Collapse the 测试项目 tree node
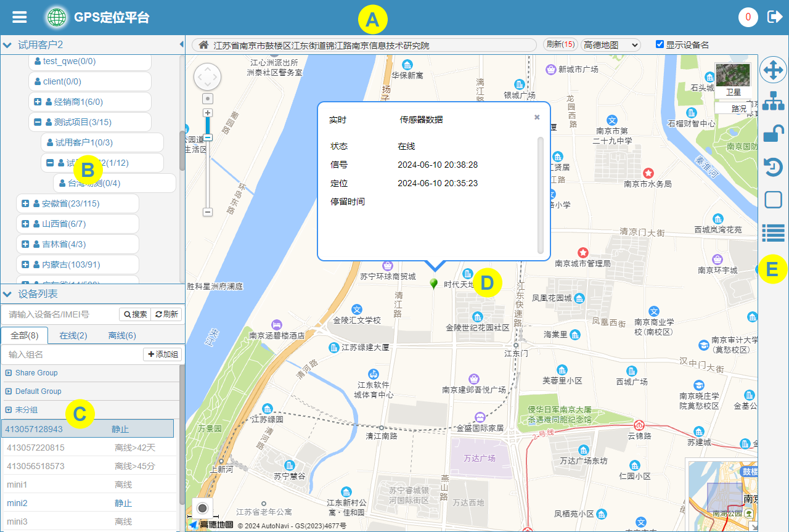Screen dimensions: 789x532 coord(38,122)
